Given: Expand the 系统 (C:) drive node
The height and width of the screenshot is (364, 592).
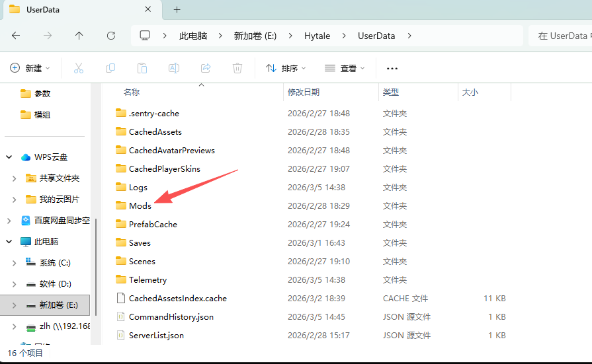Looking at the screenshot, I should [x=15, y=263].
